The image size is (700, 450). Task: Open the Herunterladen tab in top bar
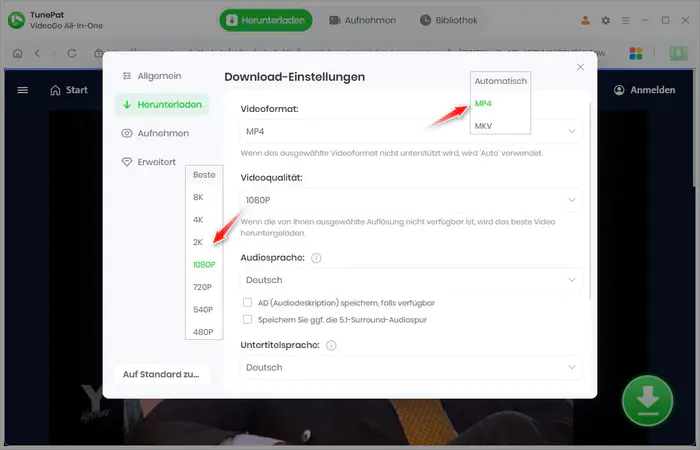266,20
